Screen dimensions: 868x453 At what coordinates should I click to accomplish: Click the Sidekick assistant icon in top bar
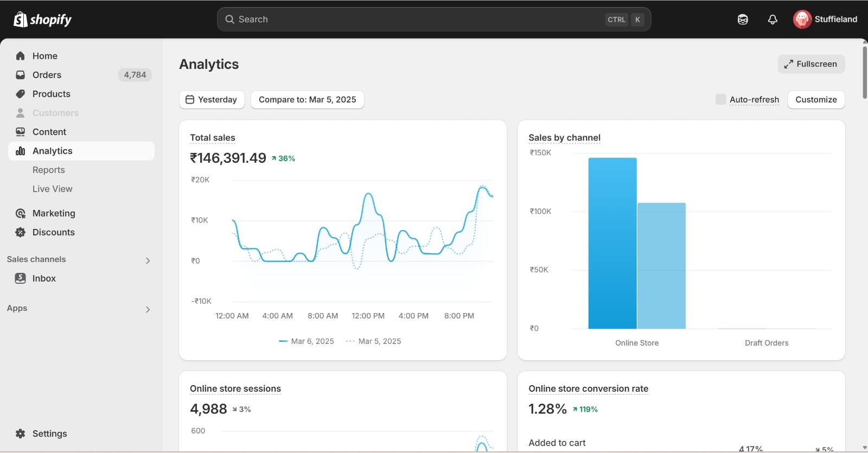tap(743, 20)
